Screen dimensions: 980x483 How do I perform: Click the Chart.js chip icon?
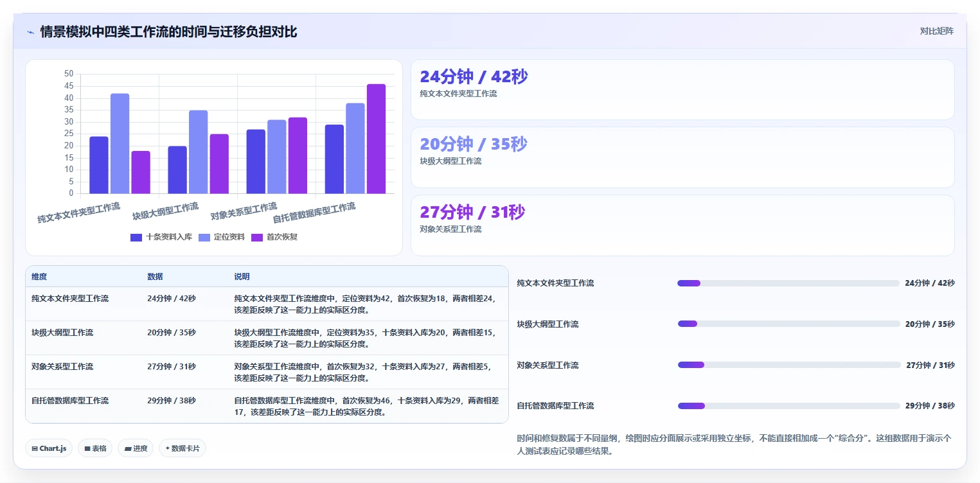tap(35, 448)
